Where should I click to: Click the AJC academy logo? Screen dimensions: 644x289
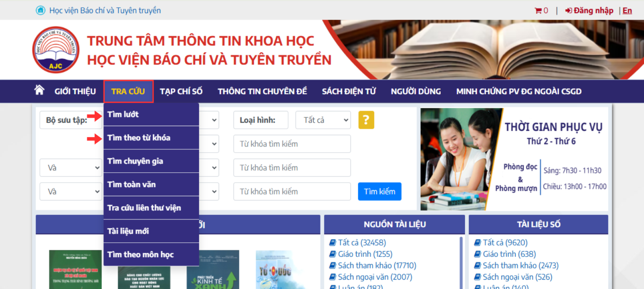pyautogui.click(x=56, y=50)
